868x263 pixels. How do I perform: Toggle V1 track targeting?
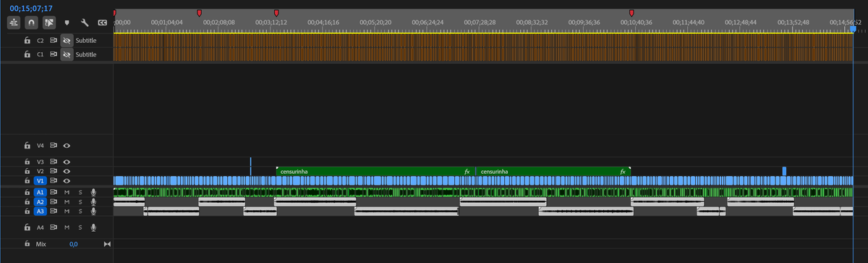(41, 180)
